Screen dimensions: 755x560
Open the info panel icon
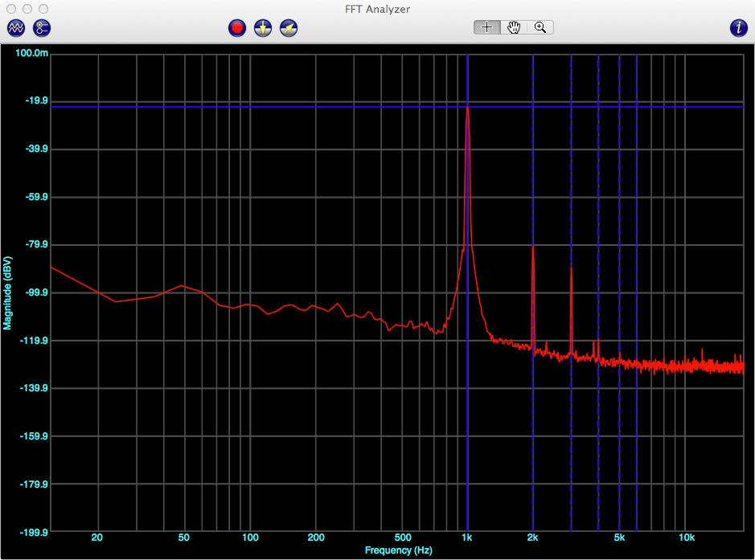739,28
